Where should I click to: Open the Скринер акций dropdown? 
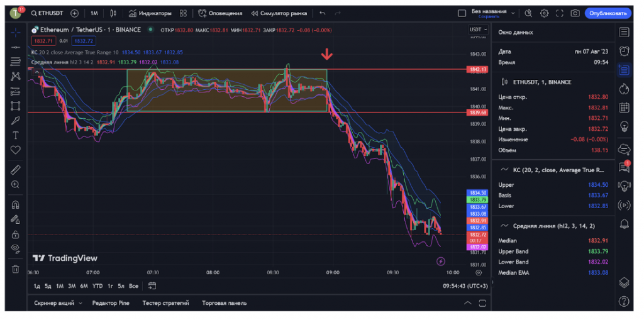(x=58, y=303)
